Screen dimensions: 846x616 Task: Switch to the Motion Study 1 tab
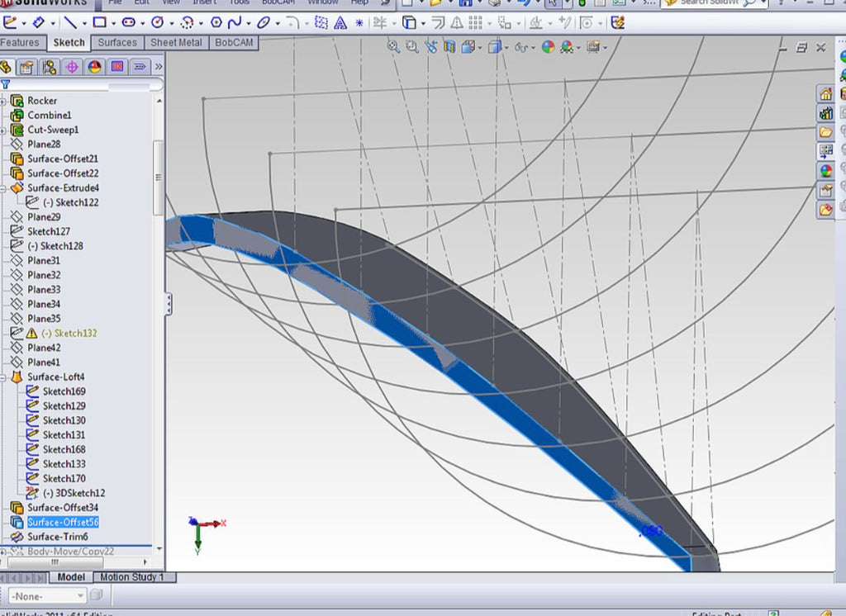click(x=133, y=578)
